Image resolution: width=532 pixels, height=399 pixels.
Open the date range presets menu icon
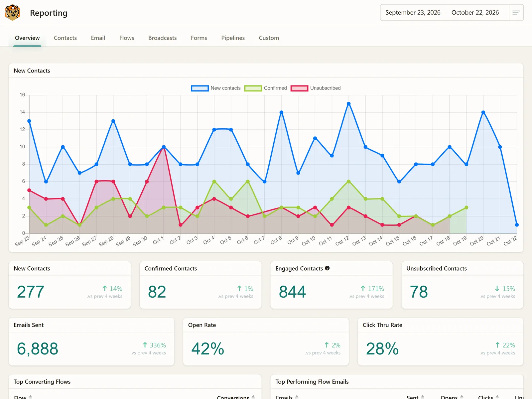click(x=516, y=13)
